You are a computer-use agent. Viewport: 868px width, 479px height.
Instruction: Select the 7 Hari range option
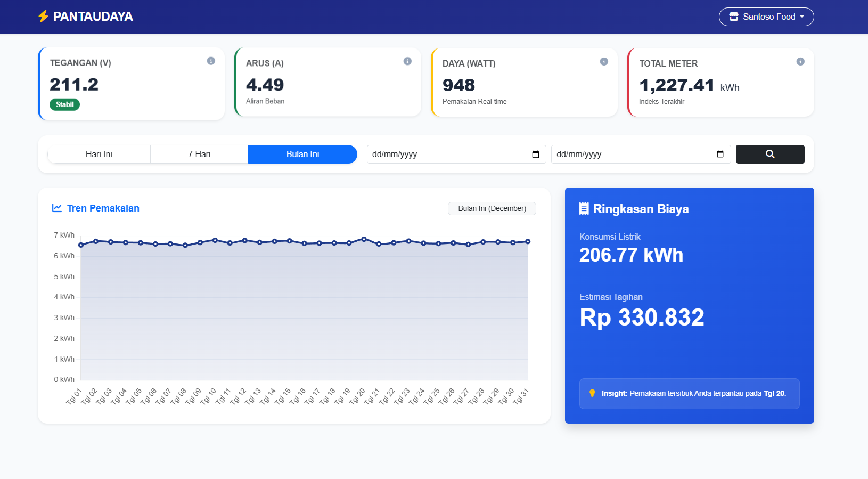click(199, 154)
